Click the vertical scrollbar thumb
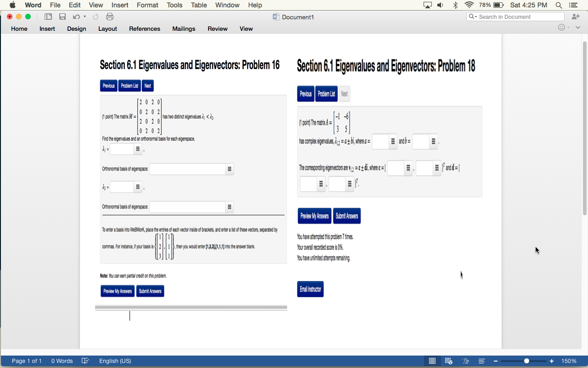Screen dimensions: 588x368 point(584,128)
